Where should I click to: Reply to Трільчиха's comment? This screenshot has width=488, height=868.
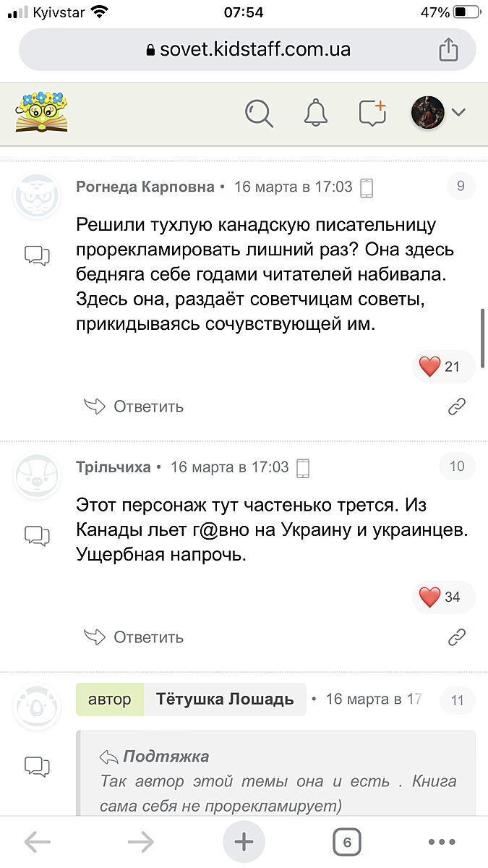point(134,637)
